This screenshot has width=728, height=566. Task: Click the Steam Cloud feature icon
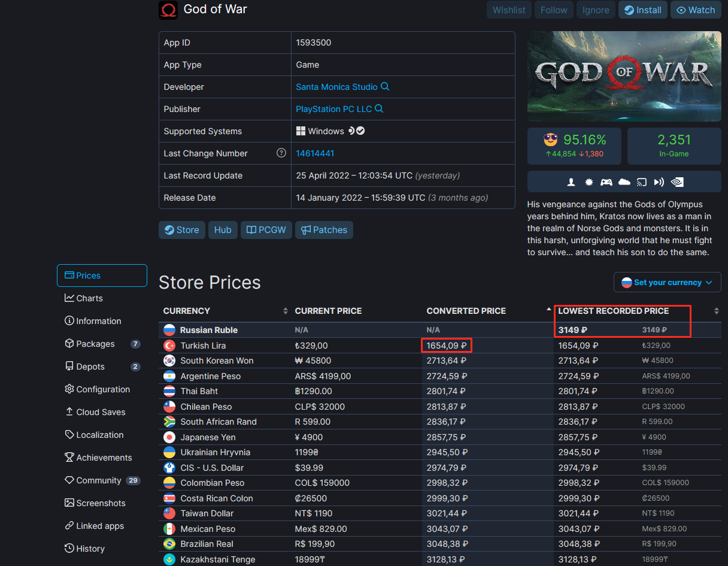(624, 182)
